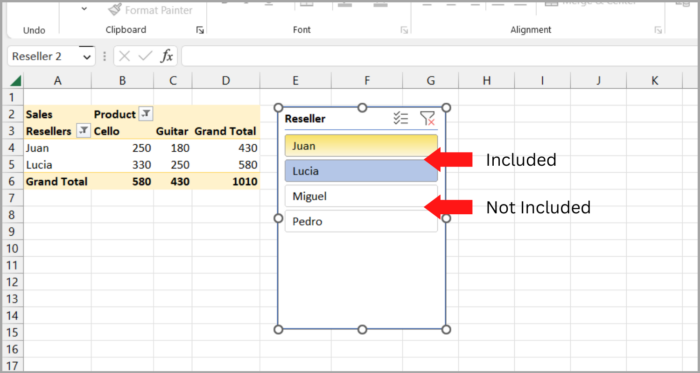Select column B header
Viewport: 700px width, 373px height.
pyautogui.click(x=122, y=80)
